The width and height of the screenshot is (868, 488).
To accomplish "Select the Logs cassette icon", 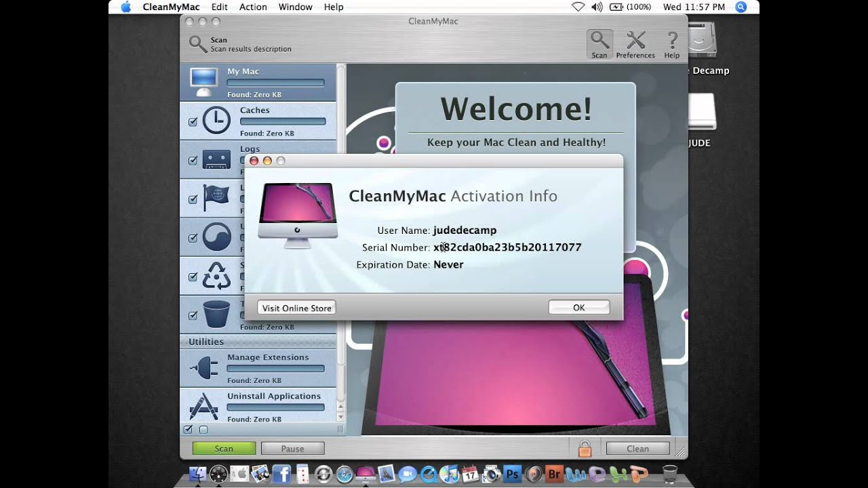I will pyautogui.click(x=217, y=160).
